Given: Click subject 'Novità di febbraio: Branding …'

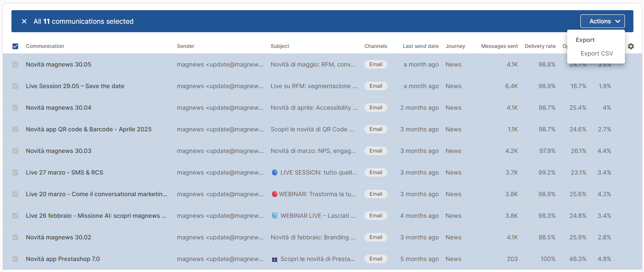Looking at the screenshot, I should 314,237.
